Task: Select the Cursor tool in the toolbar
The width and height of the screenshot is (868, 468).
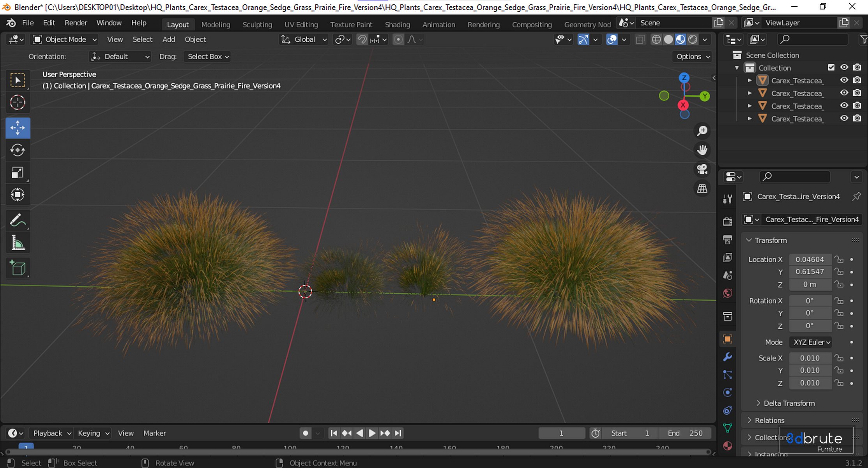Action: point(18,103)
